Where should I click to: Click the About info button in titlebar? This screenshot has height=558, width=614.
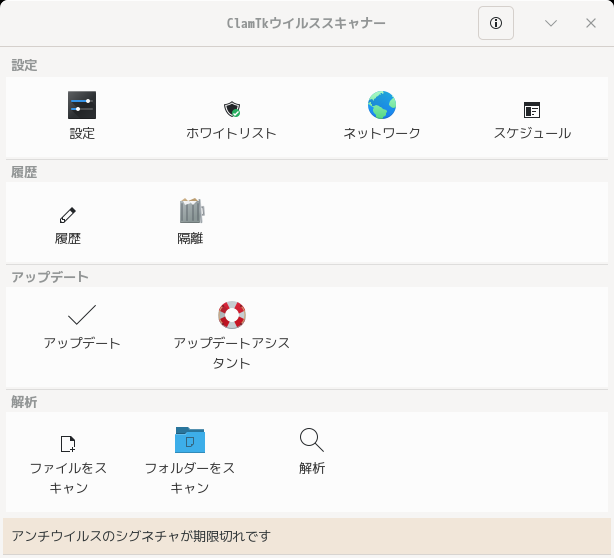[x=496, y=23]
